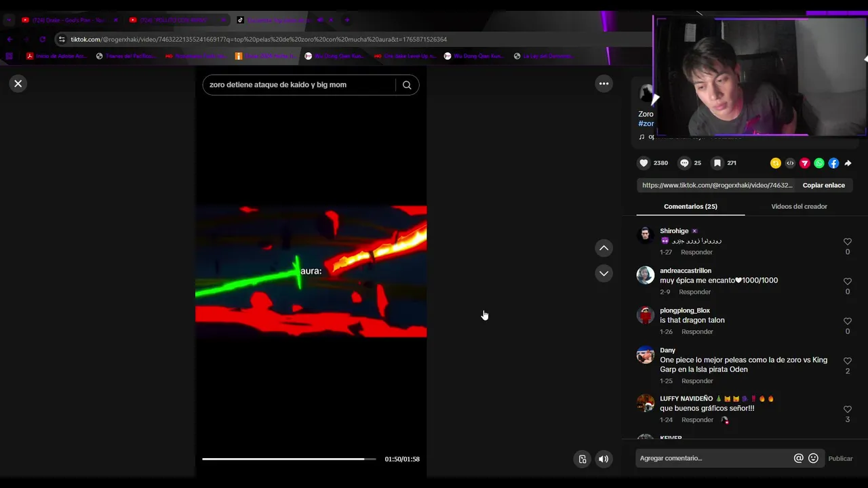Reply to plongplong_Blox's comment

pos(697,332)
